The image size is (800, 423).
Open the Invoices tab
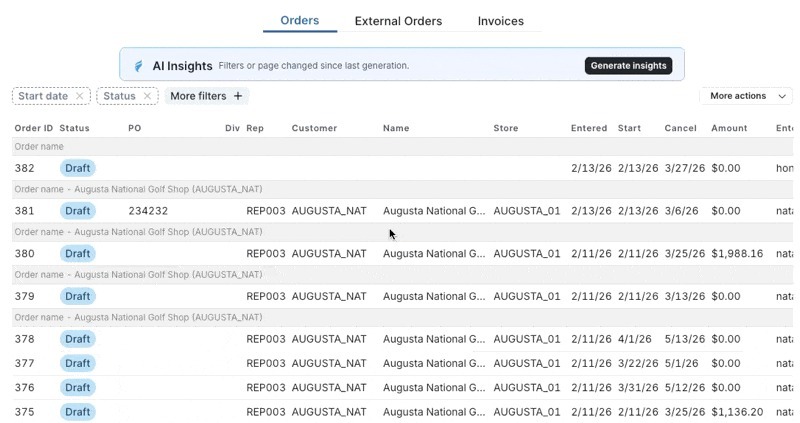(x=500, y=21)
